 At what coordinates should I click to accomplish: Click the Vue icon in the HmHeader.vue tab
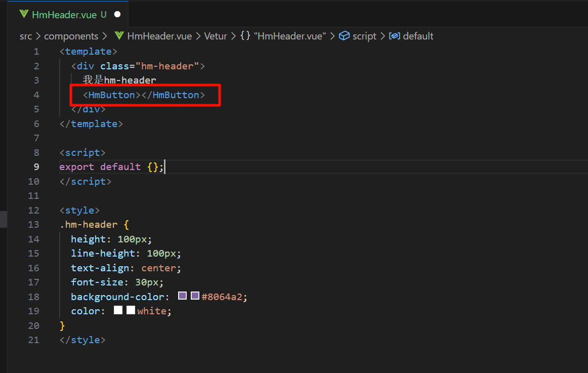(24, 14)
